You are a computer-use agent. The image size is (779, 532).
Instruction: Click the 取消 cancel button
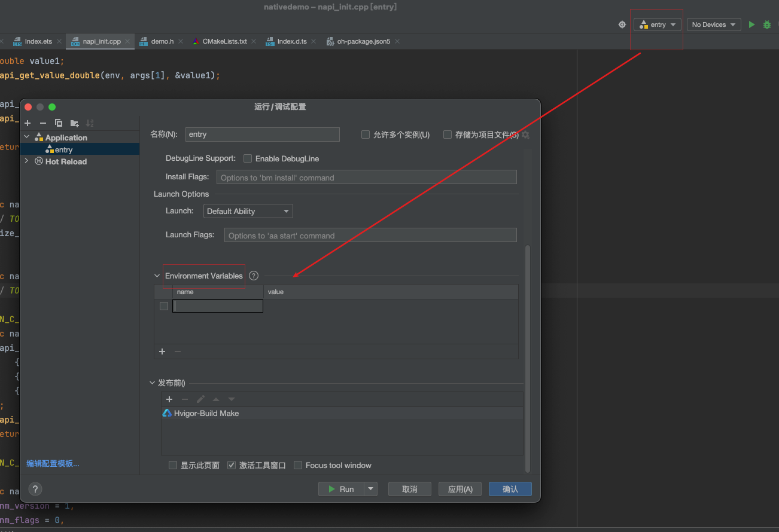[x=410, y=489]
